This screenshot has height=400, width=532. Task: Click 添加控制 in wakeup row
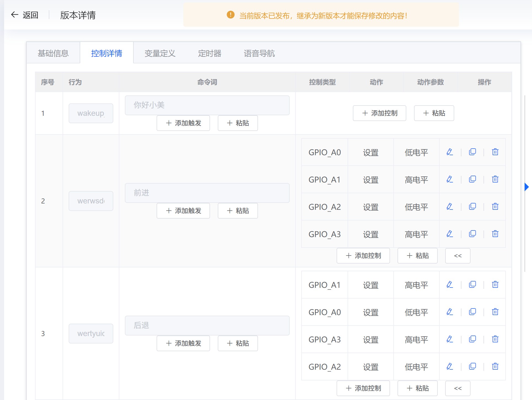[379, 113]
